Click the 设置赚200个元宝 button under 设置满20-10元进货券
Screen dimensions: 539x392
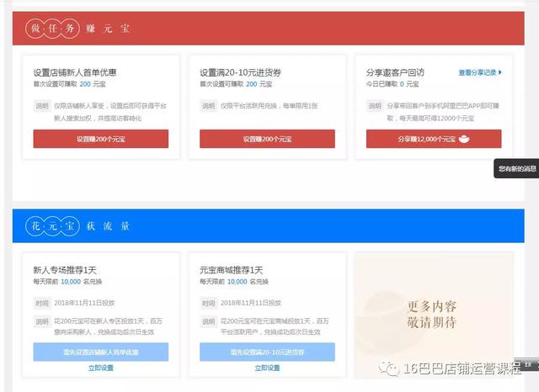tap(267, 139)
